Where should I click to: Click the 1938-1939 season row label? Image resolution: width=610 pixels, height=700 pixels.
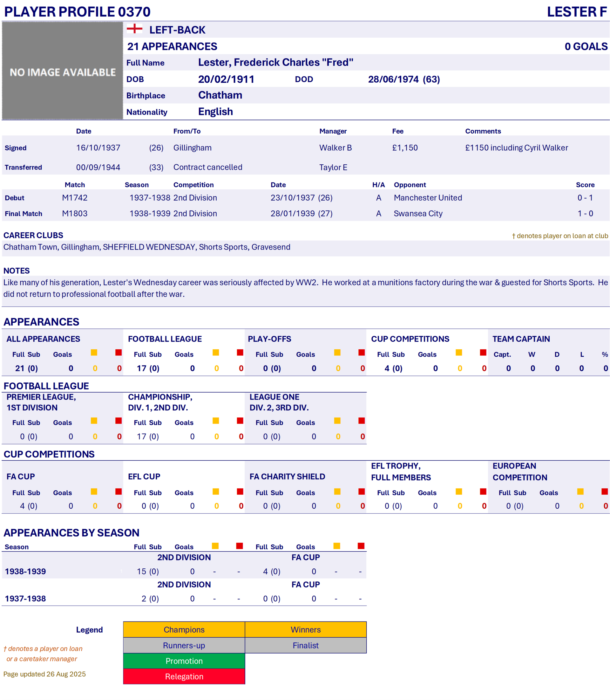coord(25,571)
